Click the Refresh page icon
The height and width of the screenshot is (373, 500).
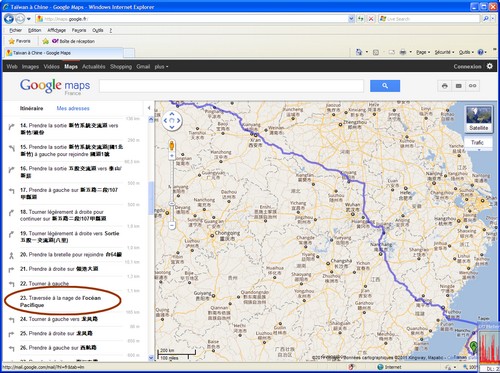[361, 19]
